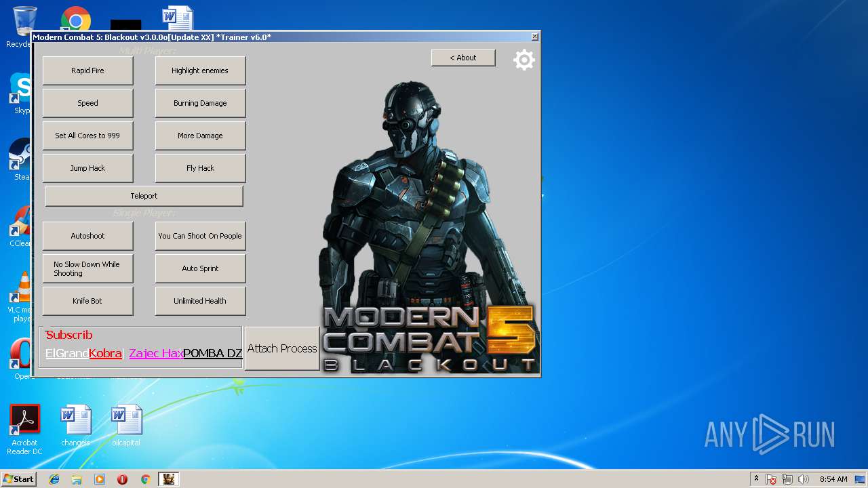Activate the Knife Bot button
The height and width of the screenshot is (488, 868).
tap(87, 301)
